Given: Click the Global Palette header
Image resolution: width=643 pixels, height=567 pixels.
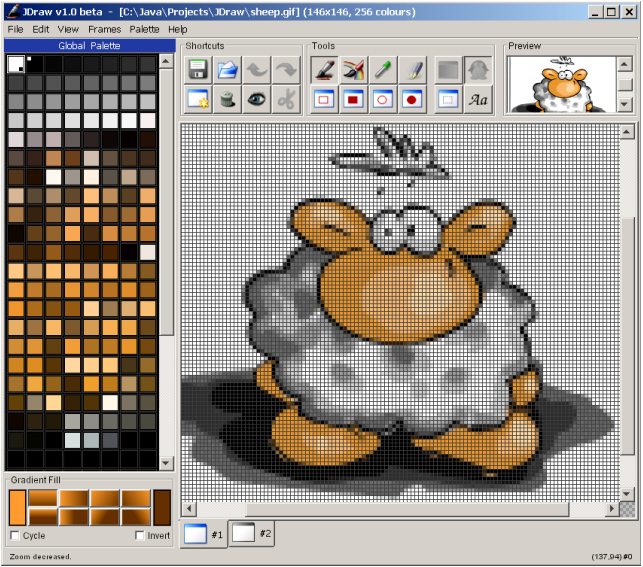Looking at the screenshot, I should pyautogui.click(x=90, y=46).
